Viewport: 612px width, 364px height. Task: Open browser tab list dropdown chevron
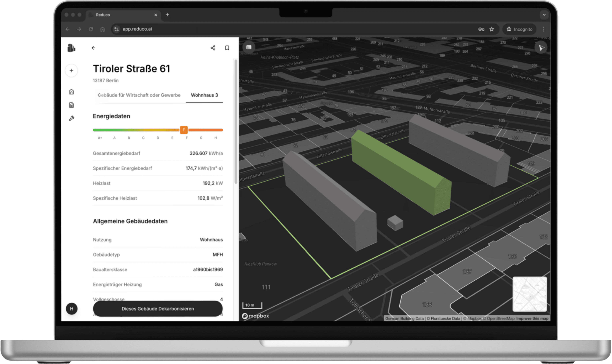[x=544, y=15]
